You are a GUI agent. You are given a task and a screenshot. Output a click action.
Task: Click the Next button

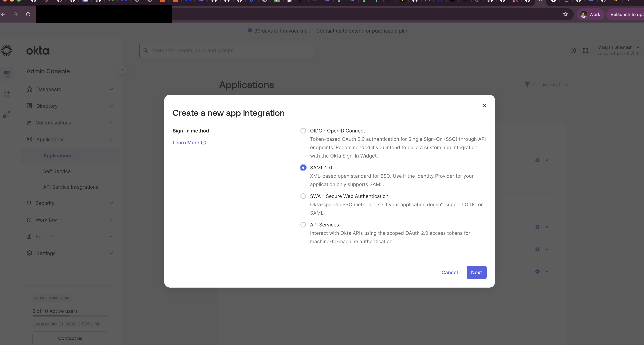[x=476, y=272]
